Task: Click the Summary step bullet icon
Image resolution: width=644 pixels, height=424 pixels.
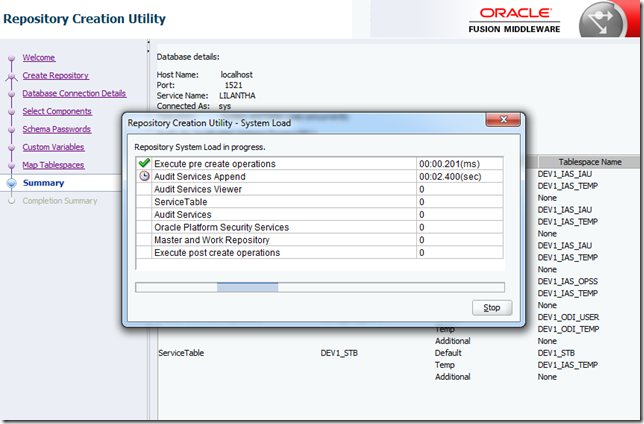Action: pos(12,183)
